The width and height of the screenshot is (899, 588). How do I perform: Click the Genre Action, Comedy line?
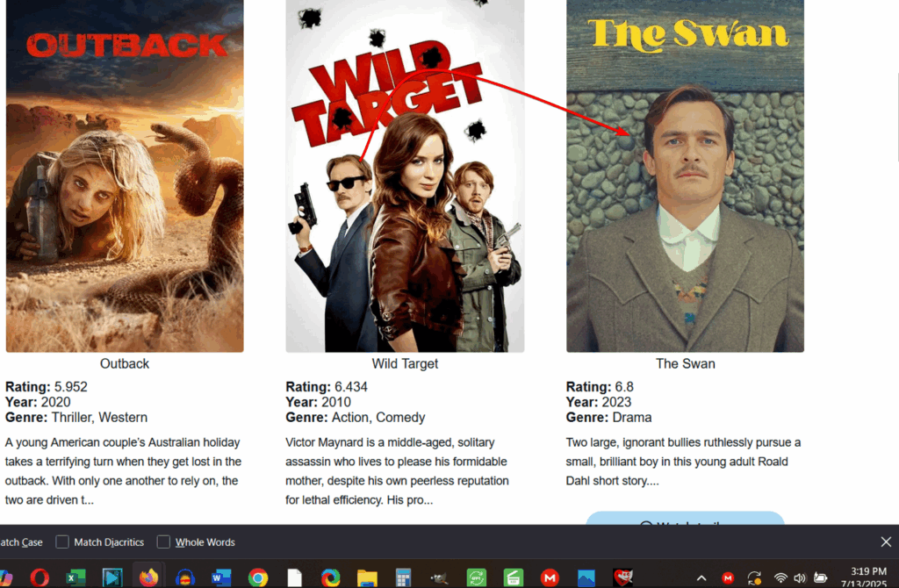(356, 417)
